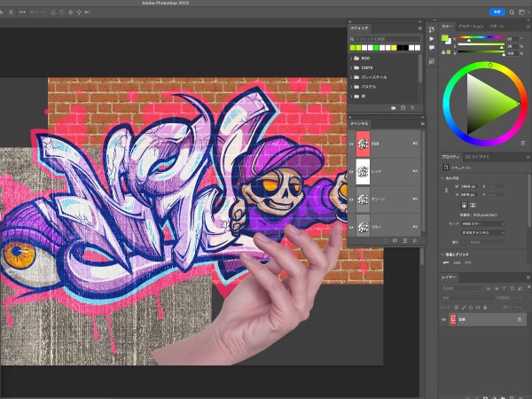Delete channel trash icon in Channels panel
The image size is (532, 399).
click(x=414, y=240)
